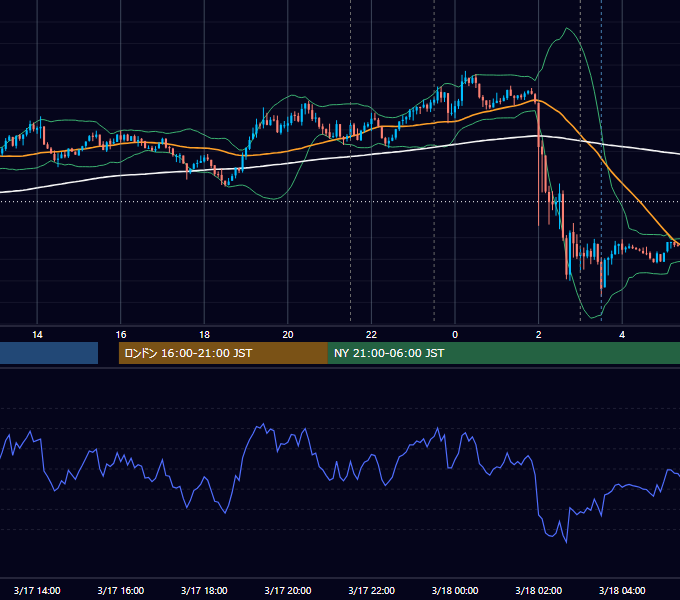Click the 20 hour axis label
The image size is (680, 600).
(288, 335)
